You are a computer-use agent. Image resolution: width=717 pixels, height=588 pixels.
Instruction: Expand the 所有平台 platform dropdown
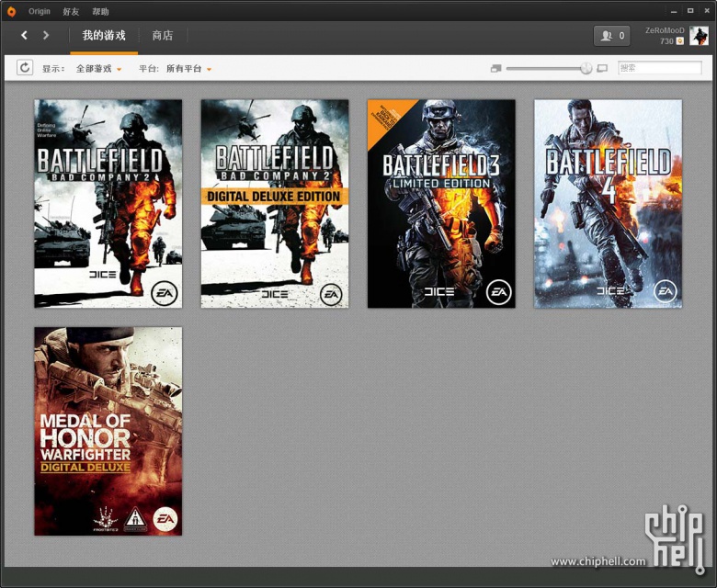[188, 69]
